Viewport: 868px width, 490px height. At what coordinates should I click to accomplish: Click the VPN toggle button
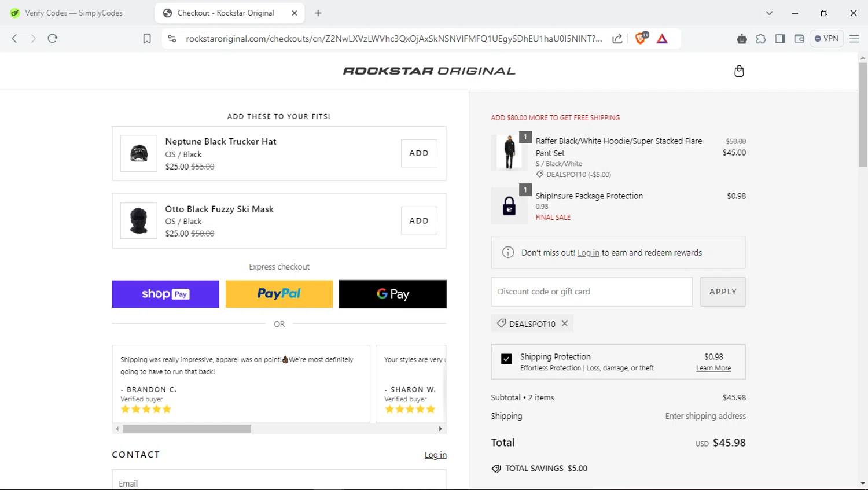(826, 39)
